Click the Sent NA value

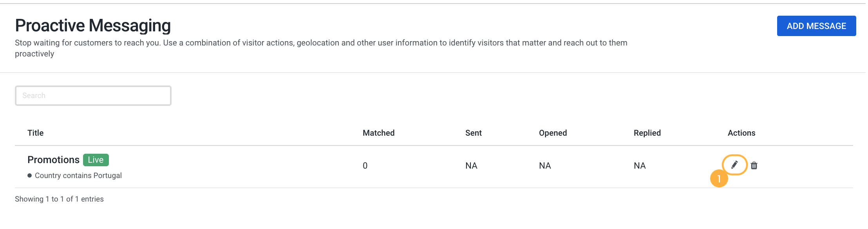[471, 165]
